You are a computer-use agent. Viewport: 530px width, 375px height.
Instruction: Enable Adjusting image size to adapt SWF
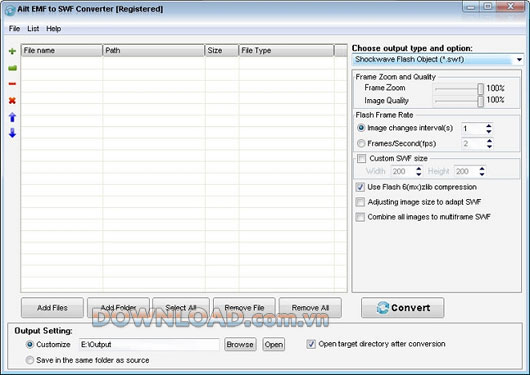click(360, 202)
